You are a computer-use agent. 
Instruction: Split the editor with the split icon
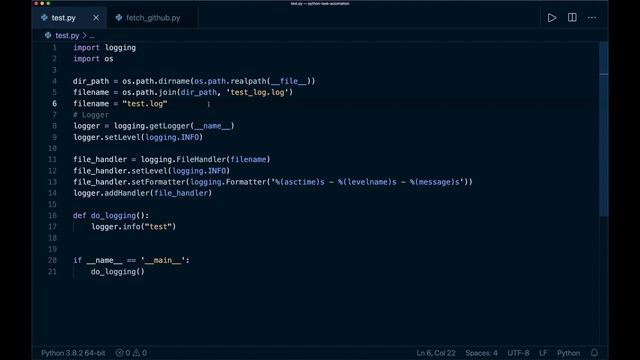572,18
